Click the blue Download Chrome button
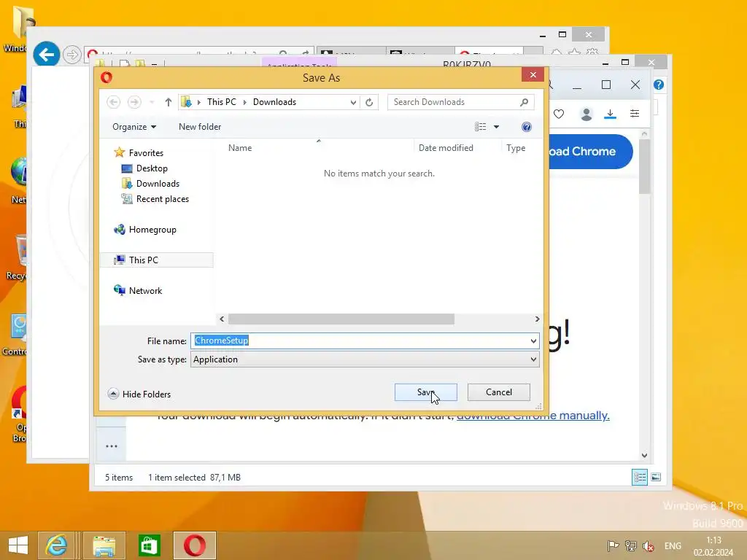The width and height of the screenshot is (747, 560). (x=591, y=152)
